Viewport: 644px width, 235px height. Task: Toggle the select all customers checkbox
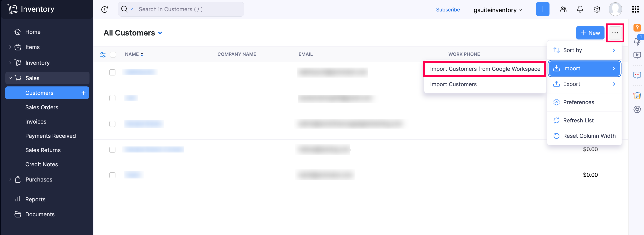click(x=113, y=54)
